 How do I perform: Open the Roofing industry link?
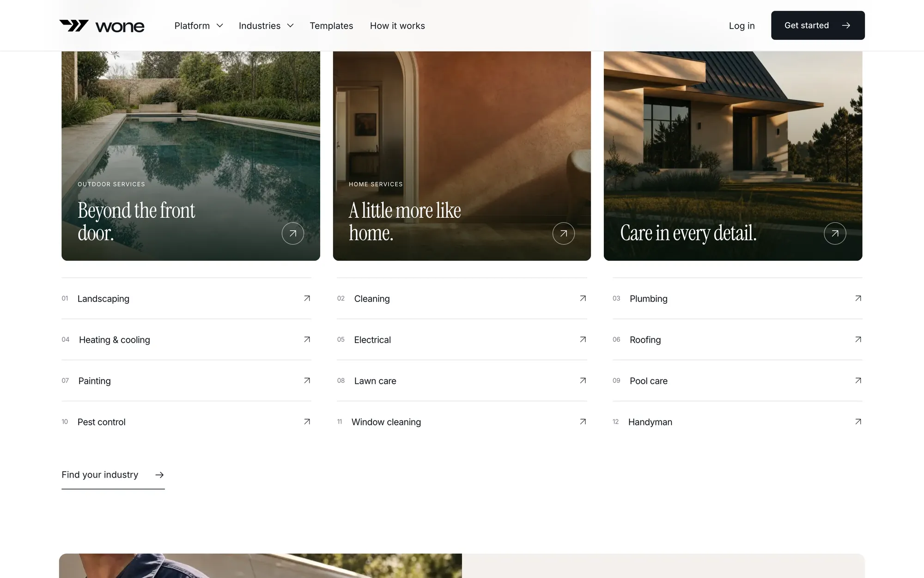(737, 339)
